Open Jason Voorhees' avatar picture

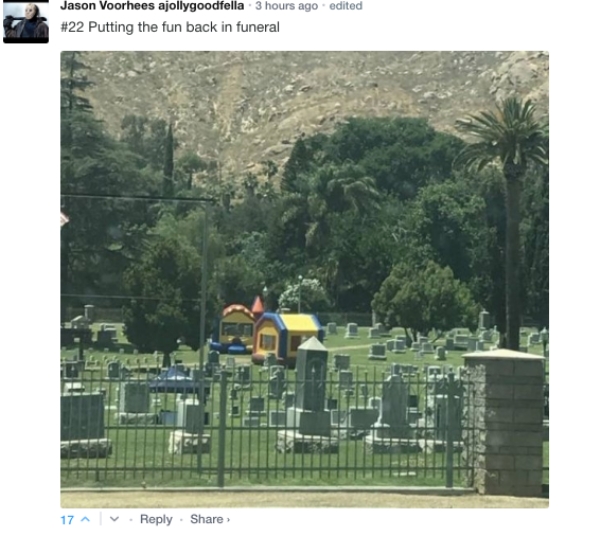pos(26,21)
